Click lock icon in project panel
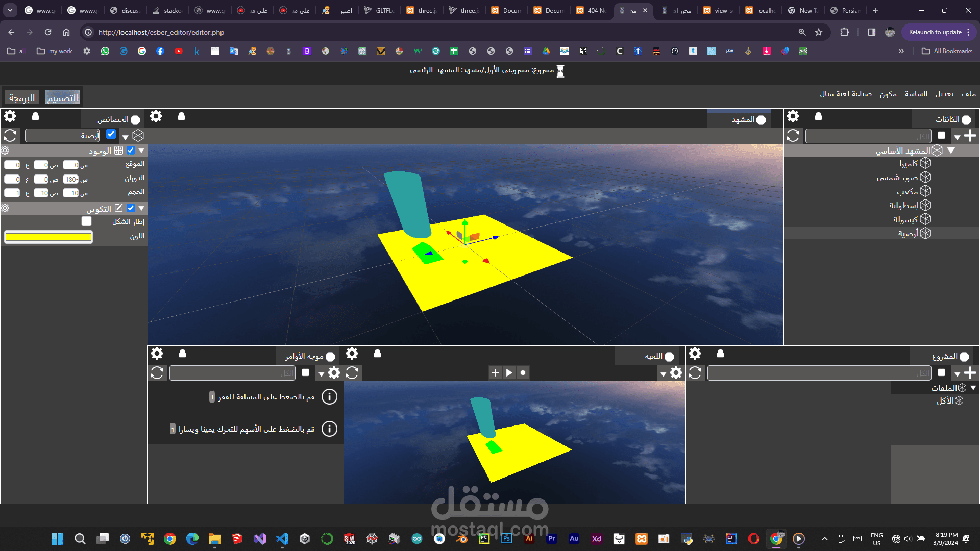The image size is (980, 551). click(x=720, y=354)
